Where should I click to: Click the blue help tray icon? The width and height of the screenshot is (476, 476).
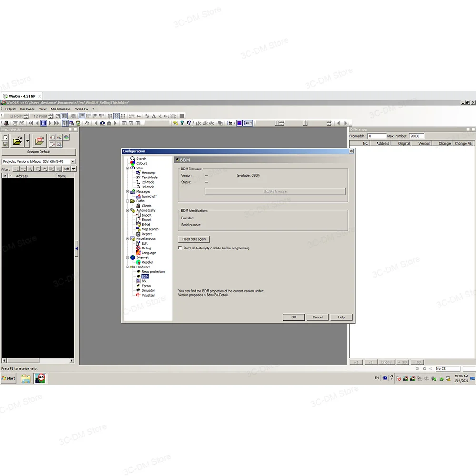click(x=385, y=378)
